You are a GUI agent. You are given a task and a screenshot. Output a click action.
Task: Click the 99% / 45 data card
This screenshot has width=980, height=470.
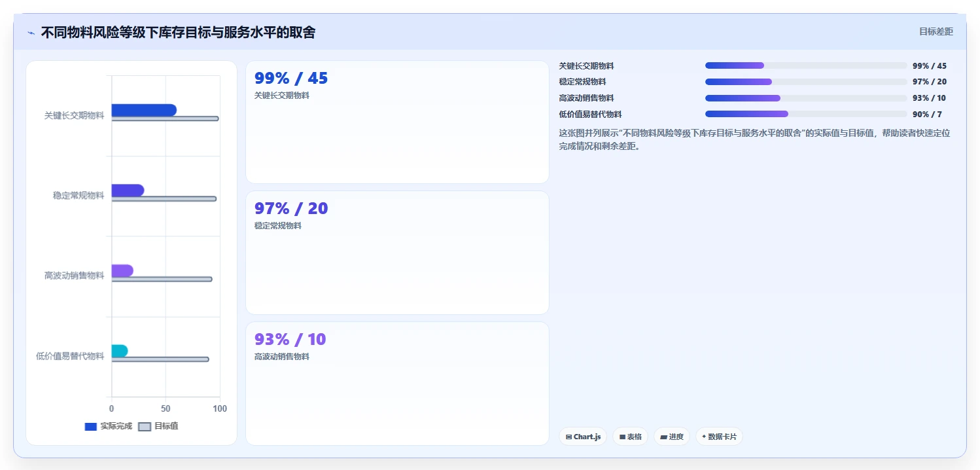pos(397,122)
